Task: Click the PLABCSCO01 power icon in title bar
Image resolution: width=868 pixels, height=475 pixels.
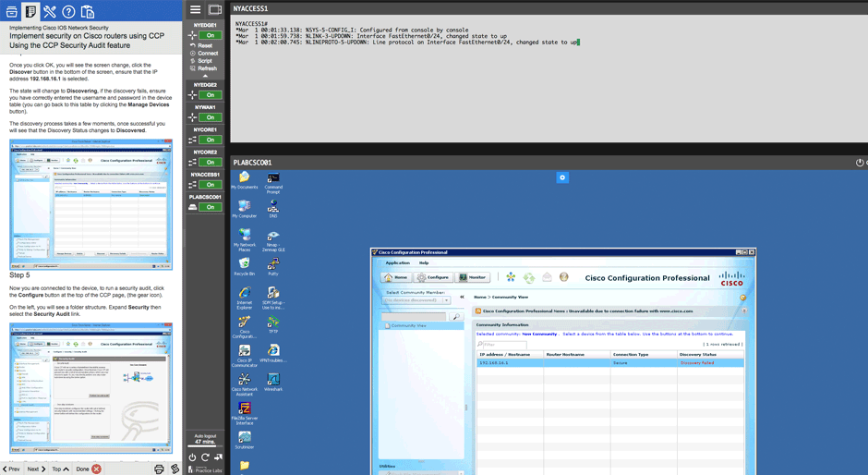Action: click(859, 163)
